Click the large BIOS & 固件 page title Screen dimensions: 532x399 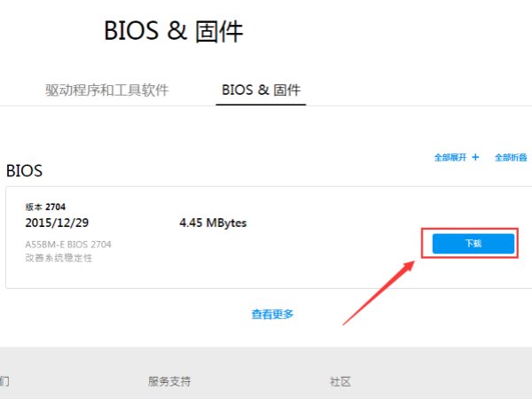click(174, 31)
